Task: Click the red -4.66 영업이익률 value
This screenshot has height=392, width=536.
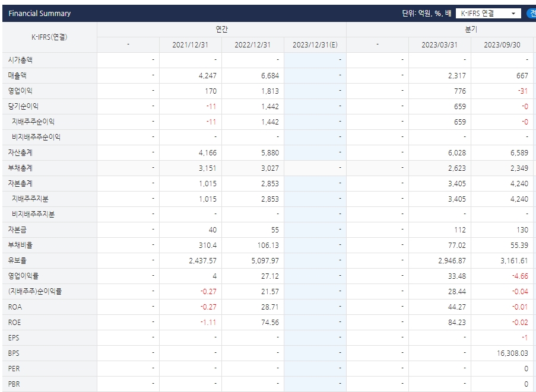Action: point(521,276)
